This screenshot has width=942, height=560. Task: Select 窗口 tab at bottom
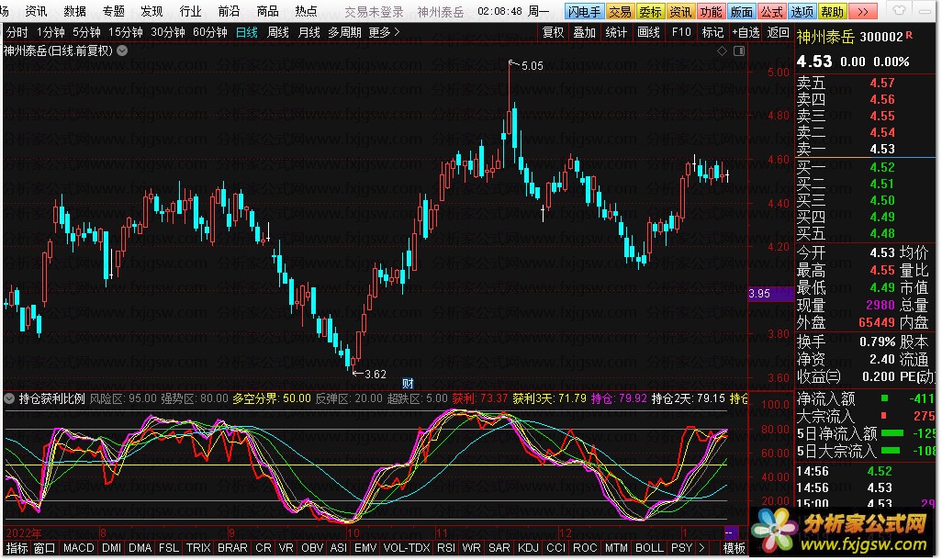tap(44, 548)
